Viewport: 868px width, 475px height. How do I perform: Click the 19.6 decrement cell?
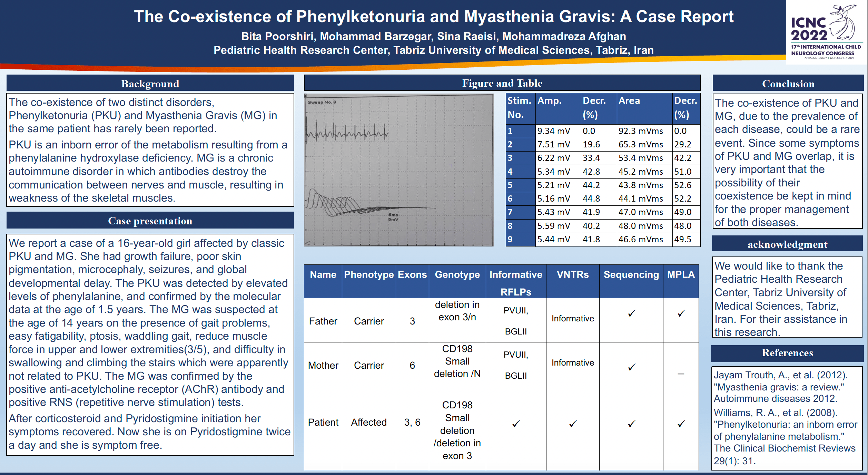point(599,144)
